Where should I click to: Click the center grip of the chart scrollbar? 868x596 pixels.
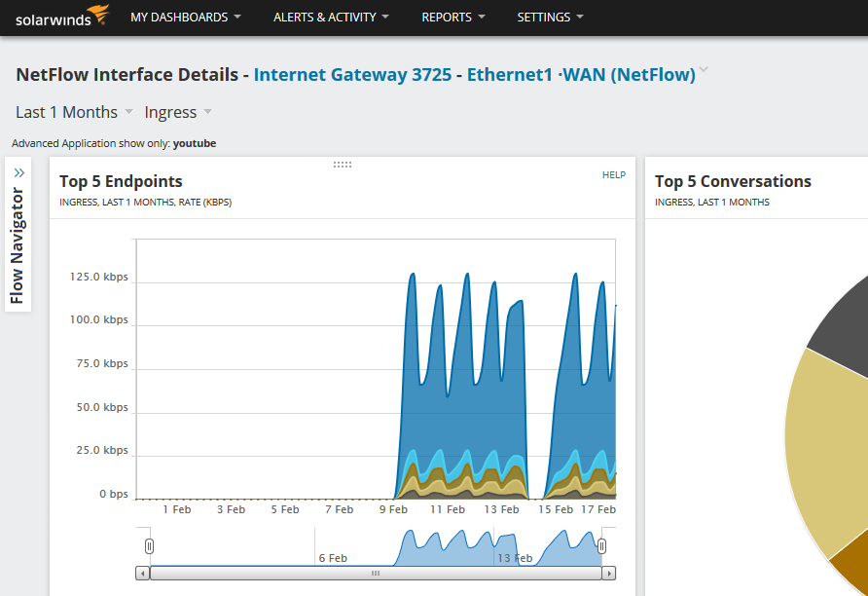coord(376,574)
